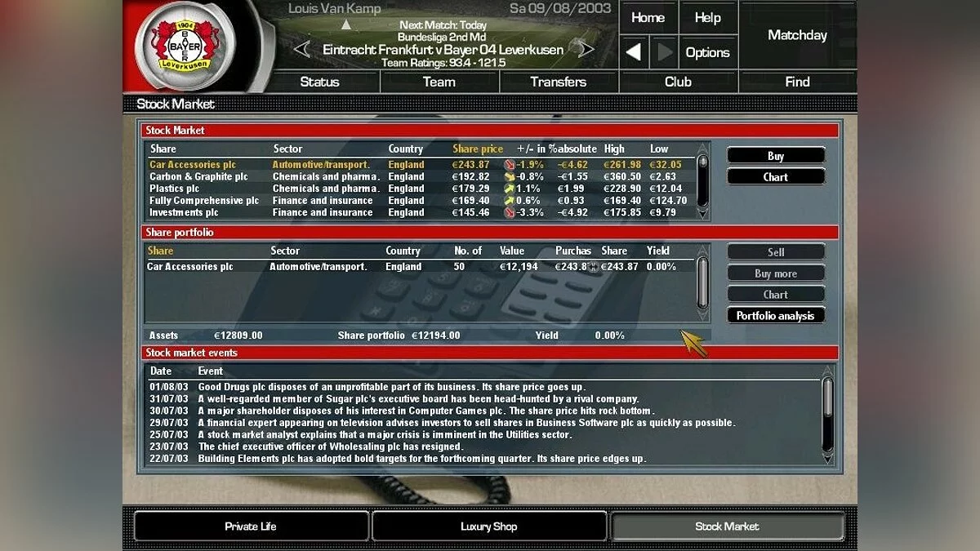Click trend arrow for Plastics plc
Image resolution: width=980 pixels, height=551 pixels.
tap(510, 189)
